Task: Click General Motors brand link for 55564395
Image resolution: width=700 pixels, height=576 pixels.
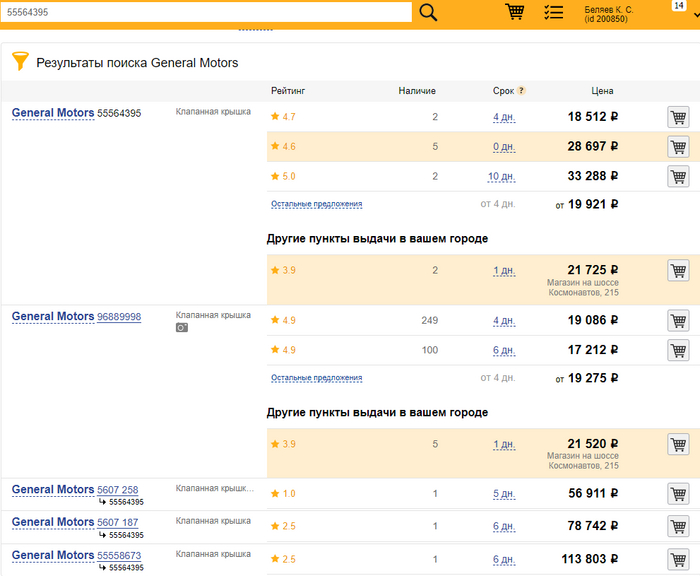Action: pyautogui.click(x=53, y=113)
